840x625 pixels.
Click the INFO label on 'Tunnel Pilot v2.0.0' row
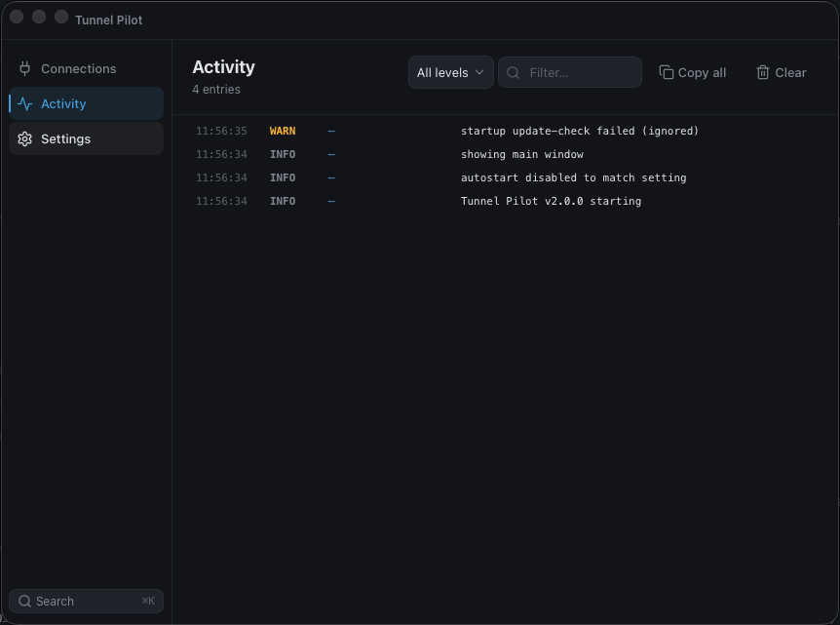tap(283, 201)
